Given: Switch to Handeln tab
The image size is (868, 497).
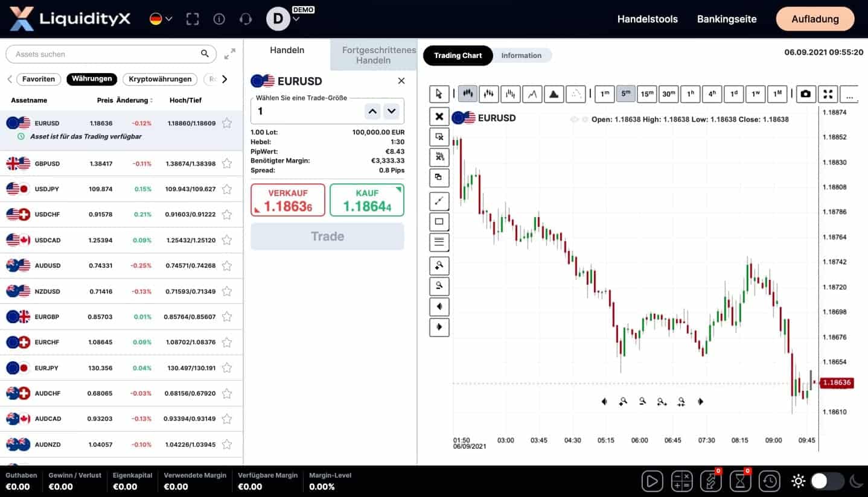Looking at the screenshot, I should click(287, 51).
